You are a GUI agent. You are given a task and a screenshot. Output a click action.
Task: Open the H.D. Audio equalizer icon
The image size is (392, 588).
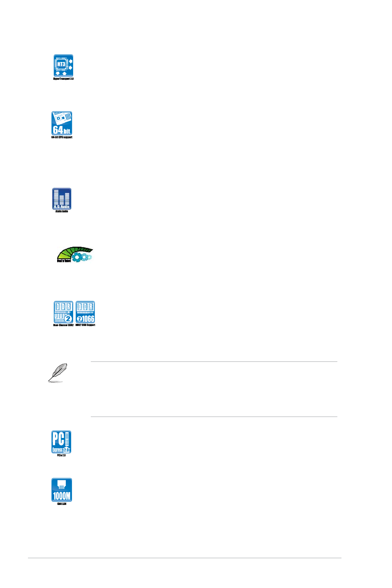(62, 199)
